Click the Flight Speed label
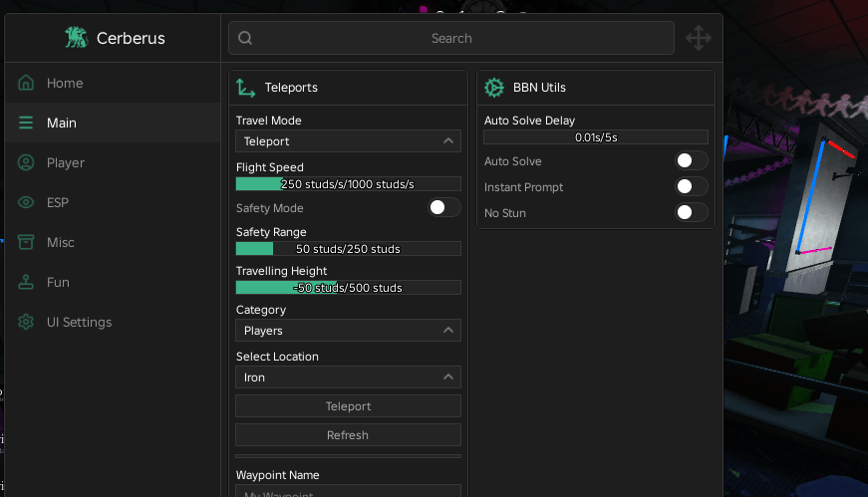The image size is (868, 497). pyautogui.click(x=270, y=167)
